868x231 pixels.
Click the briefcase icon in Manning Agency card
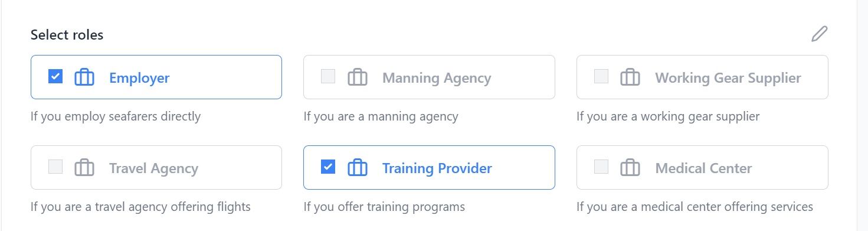point(358,77)
